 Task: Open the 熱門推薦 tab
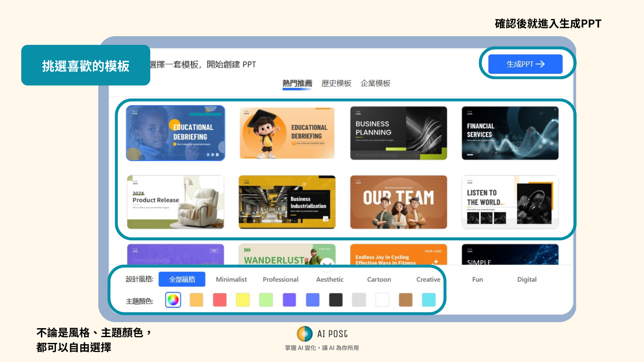[297, 83]
